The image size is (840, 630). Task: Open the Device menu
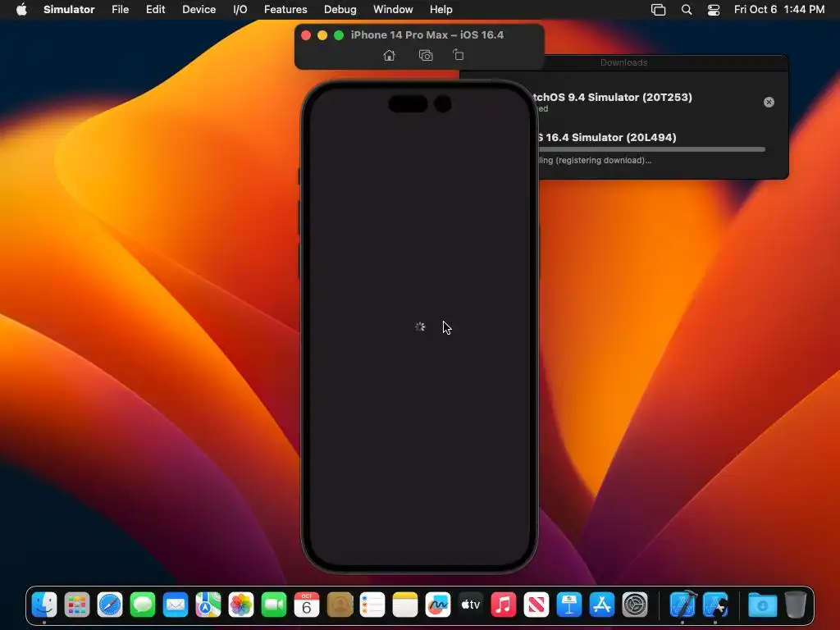199,9
